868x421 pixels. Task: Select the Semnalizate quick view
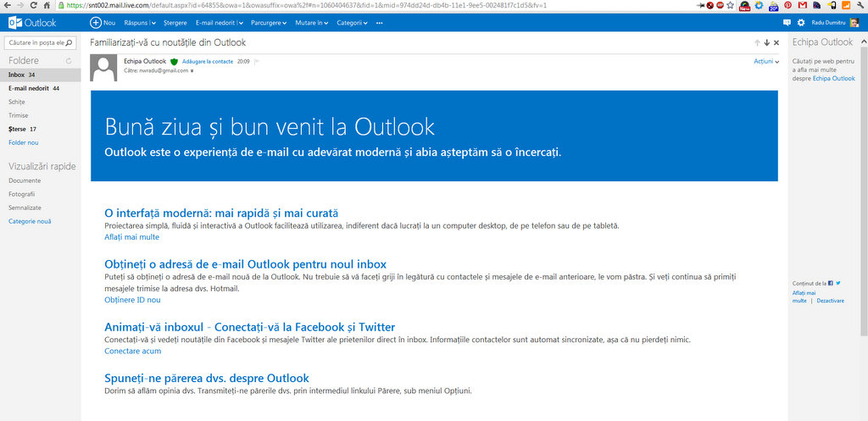tap(25, 208)
